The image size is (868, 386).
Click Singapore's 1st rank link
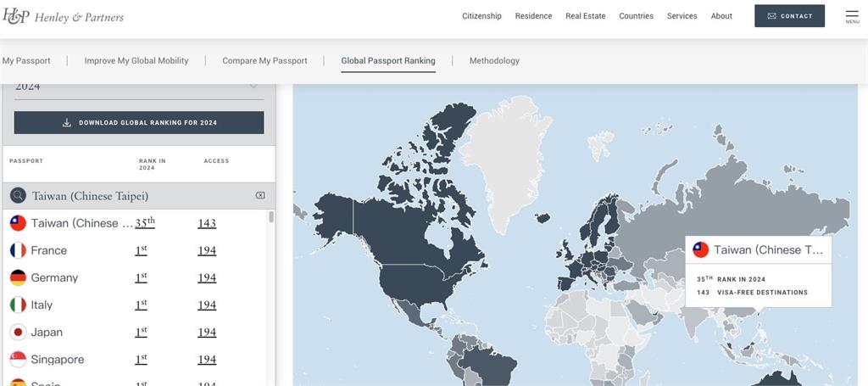coord(142,360)
